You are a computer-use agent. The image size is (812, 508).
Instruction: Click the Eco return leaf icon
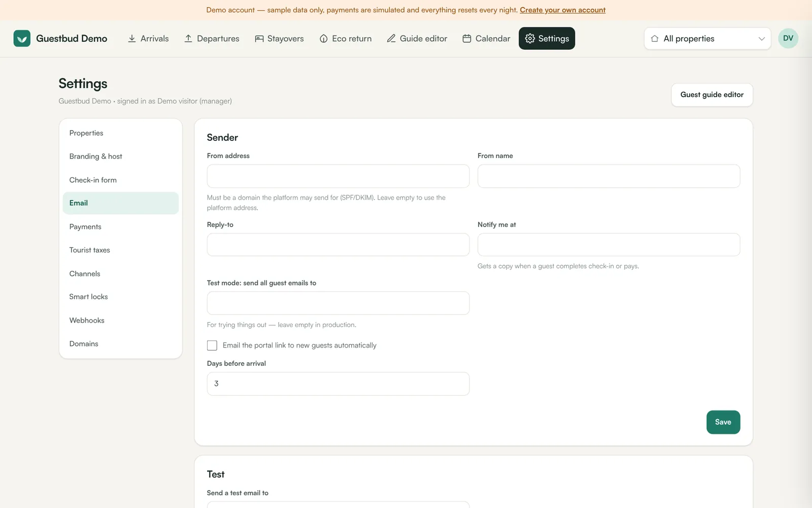click(x=324, y=39)
